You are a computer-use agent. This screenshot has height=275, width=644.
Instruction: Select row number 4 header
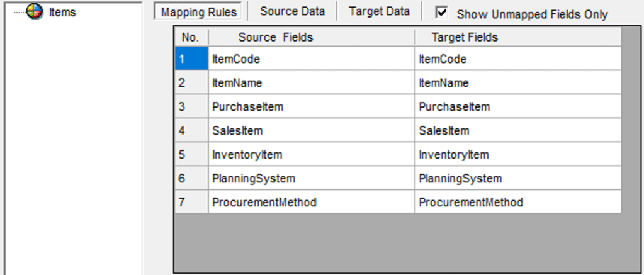191,131
